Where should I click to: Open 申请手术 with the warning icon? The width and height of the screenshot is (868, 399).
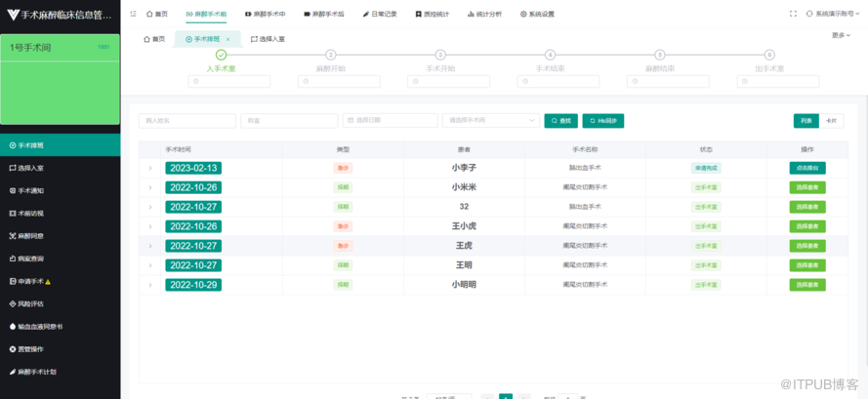pos(29,281)
